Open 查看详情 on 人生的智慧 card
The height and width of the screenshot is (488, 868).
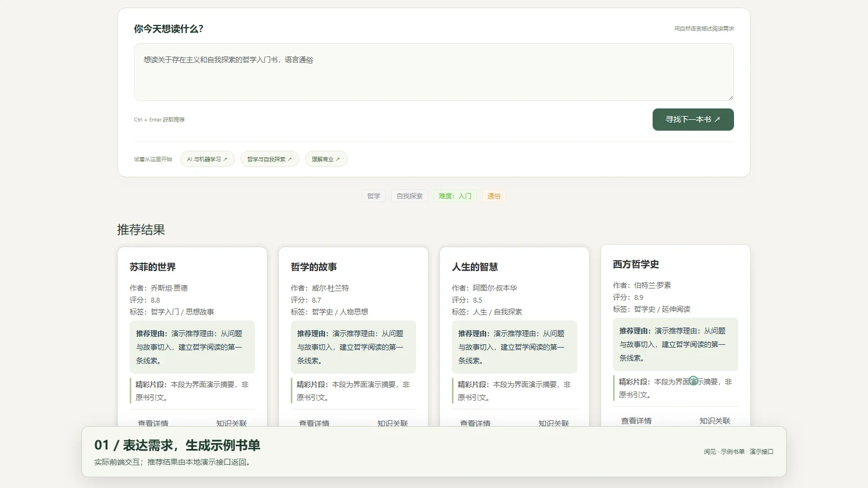click(475, 423)
